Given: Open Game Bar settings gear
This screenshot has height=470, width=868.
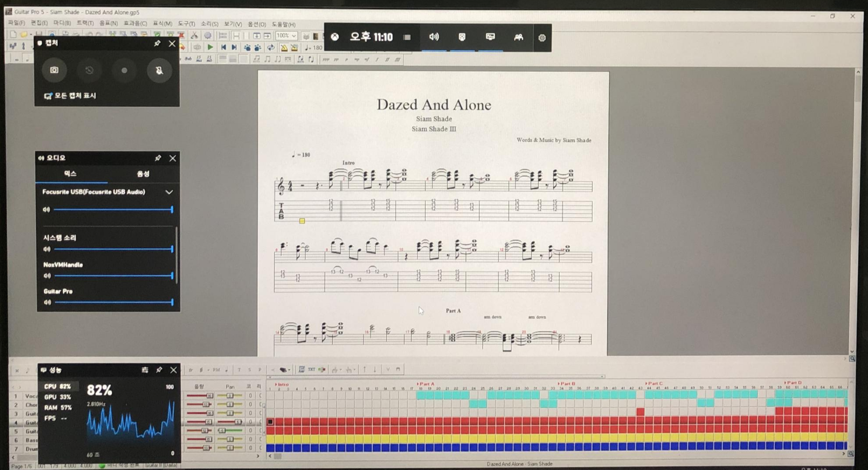Looking at the screenshot, I should 542,38.
